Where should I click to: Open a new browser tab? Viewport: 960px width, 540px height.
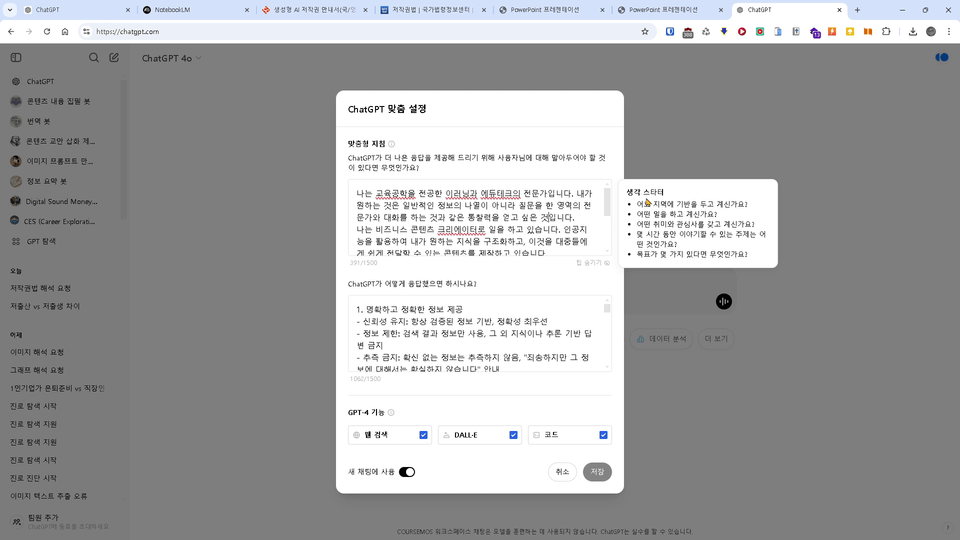tap(857, 10)
